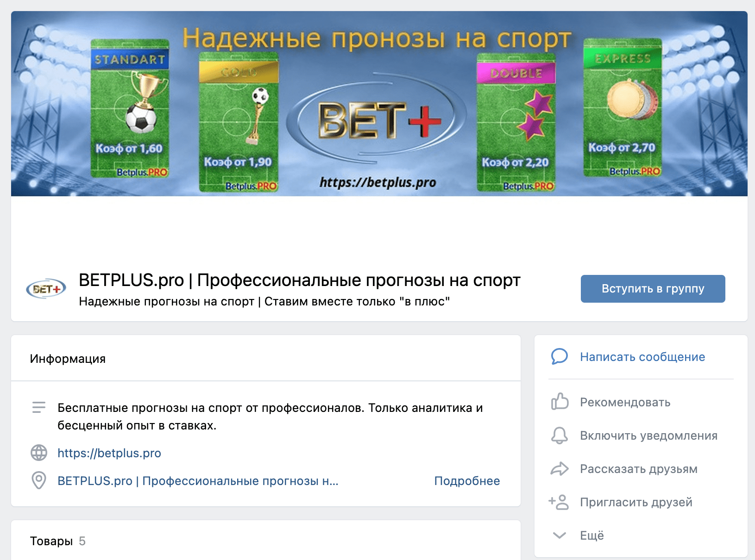Open the Товары section header
The image size is (755, 560).
(51, 541)
